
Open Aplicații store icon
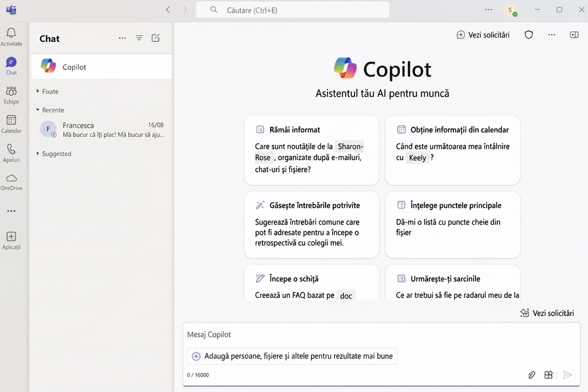coord(11,240)
